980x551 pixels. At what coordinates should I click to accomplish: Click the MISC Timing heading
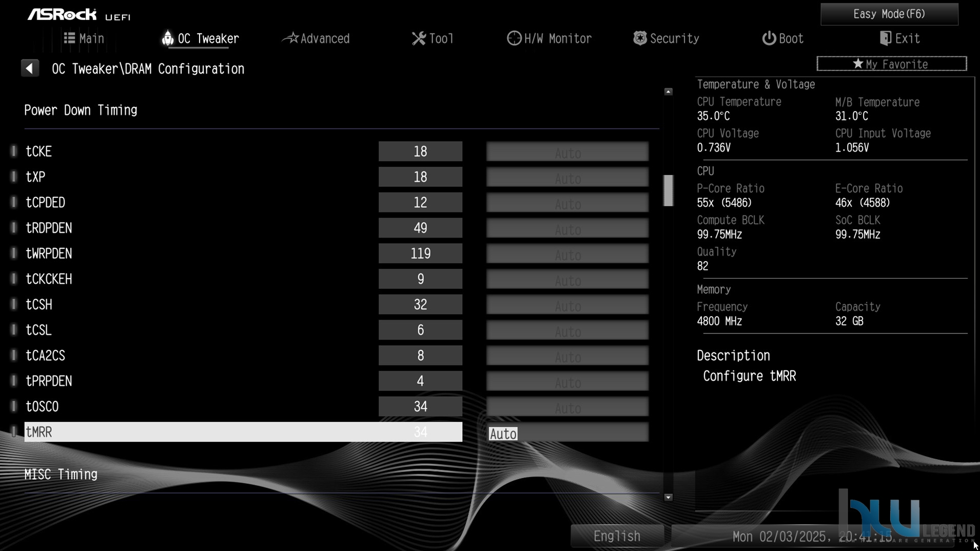(x=61, y=475)
